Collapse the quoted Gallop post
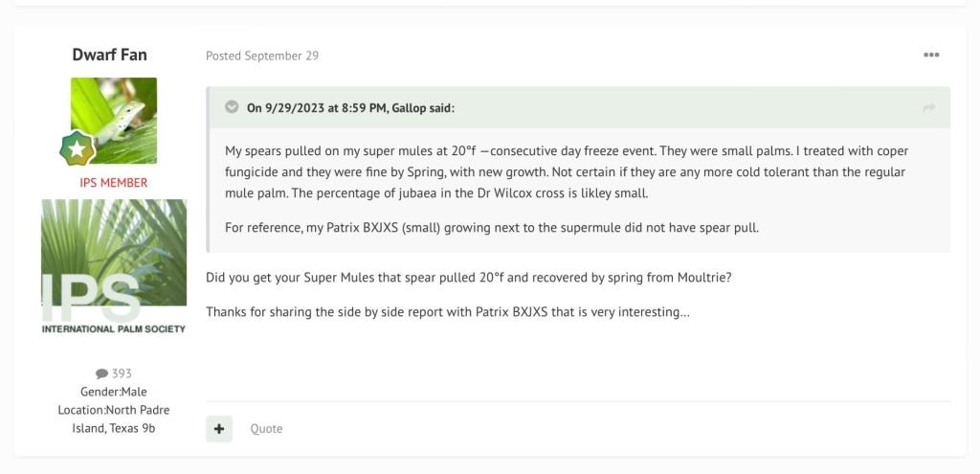Image resolution: width=980 pixels, height=474 pixels. click(232, 107)
